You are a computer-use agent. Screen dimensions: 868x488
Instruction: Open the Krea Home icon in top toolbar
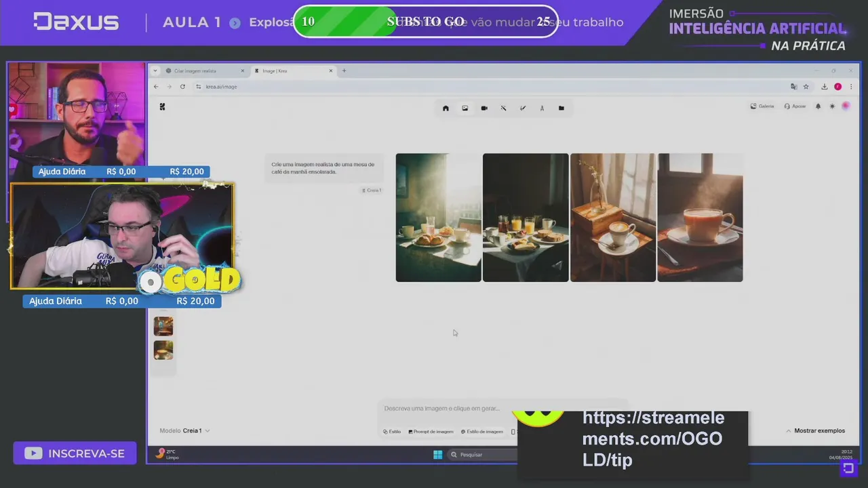[446, 108]
